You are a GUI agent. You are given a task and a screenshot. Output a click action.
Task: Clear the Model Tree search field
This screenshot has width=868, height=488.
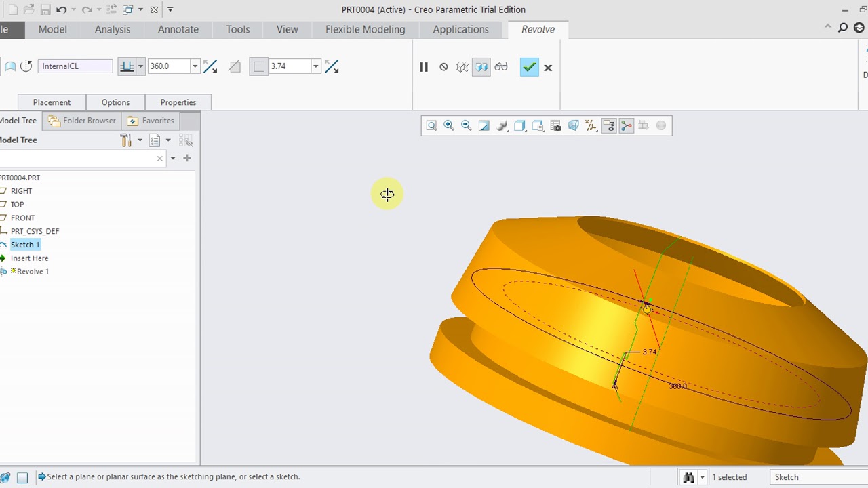coord(160,159)
